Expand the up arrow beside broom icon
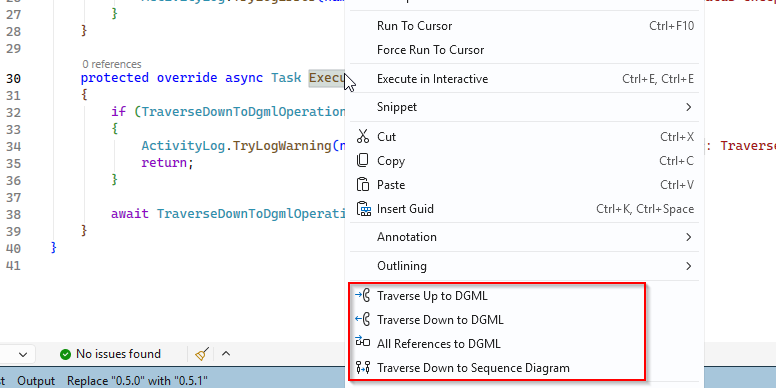Viewport: 776px width, 388px height. 226,353
